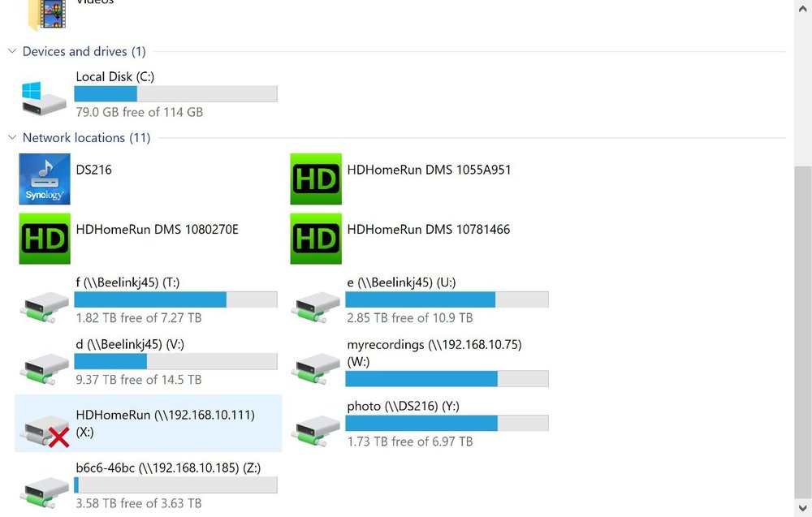812x517 pixels.
Task: Click the Local Disk (C:) usage bar
Action: click(x=175, y=93)
